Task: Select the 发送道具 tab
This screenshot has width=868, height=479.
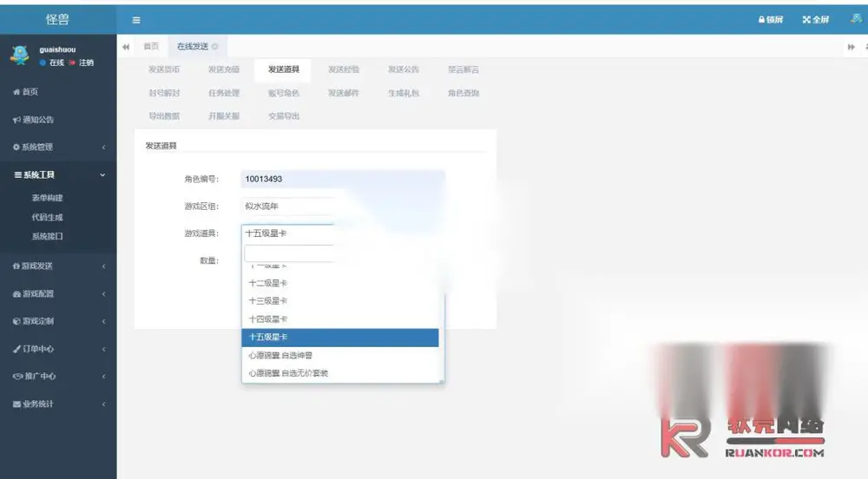Action: point(284,69)
